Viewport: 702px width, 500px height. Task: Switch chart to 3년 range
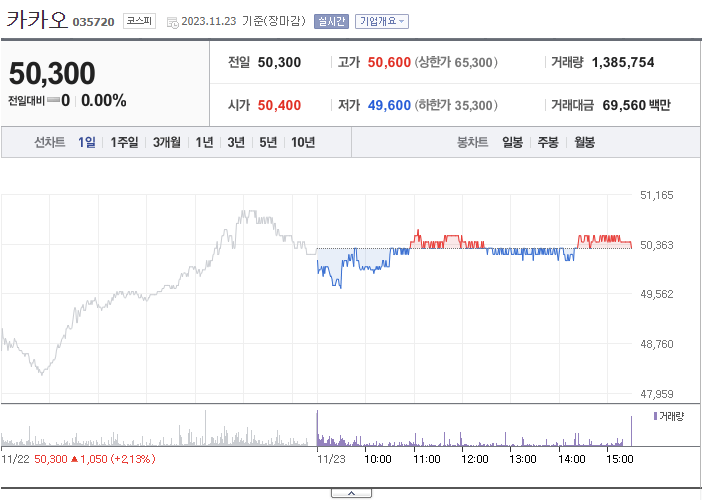(x=236, y=142)
